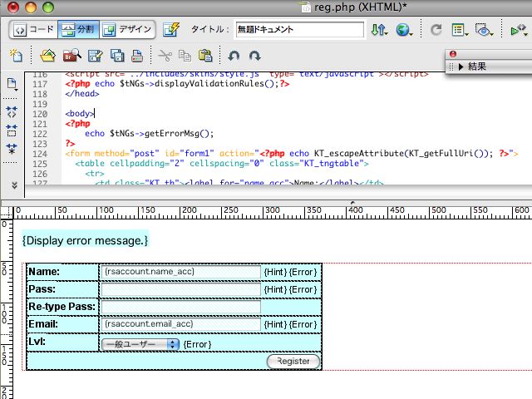
Task: Switch to Design view (デザイン)
Action: 127,30
